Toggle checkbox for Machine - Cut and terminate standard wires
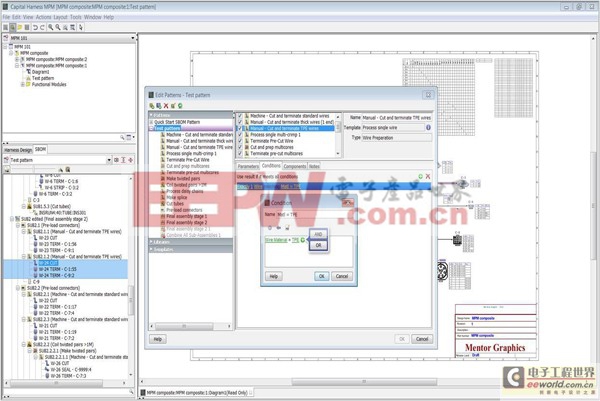The image size is (600, 401). click(x=240, y=116)
